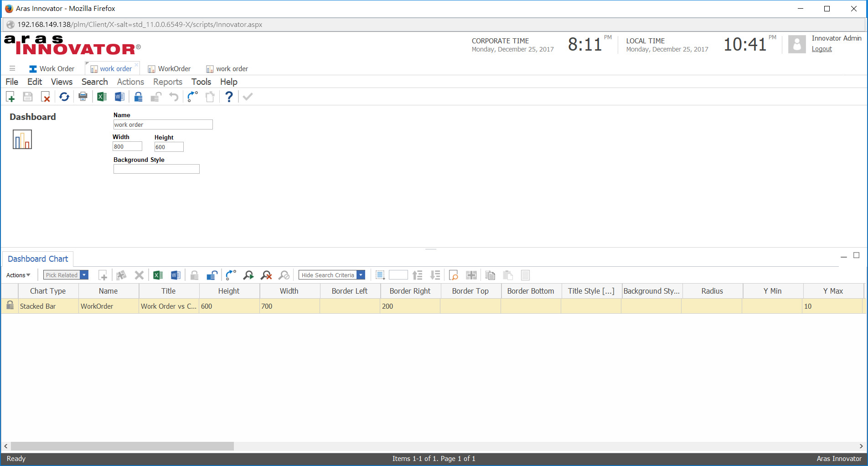Export Dashboard Chart grid to Word
This screenshot has width=868, height=466.
[176, 275]
